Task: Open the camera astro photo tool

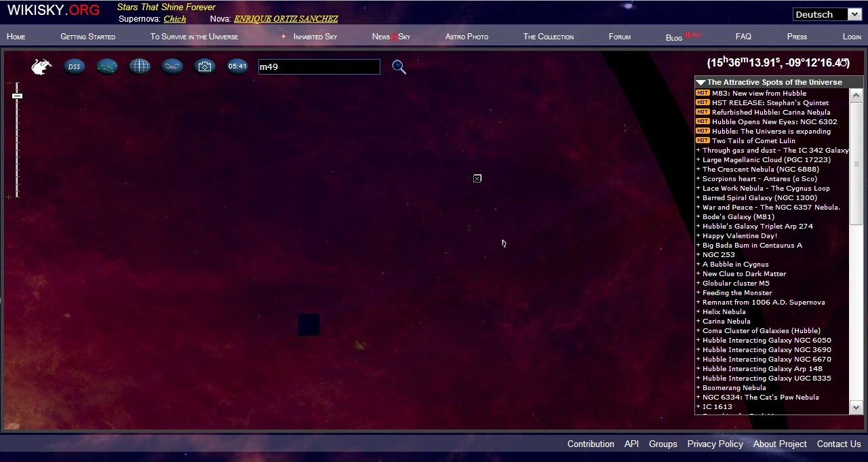Action: 205,66
